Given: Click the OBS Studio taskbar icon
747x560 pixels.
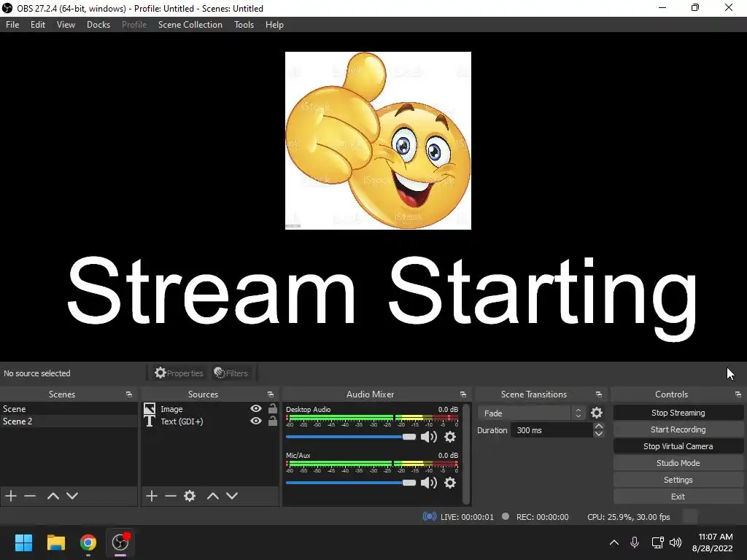Looking at the screenshot, I should click(x=120, y=542).
